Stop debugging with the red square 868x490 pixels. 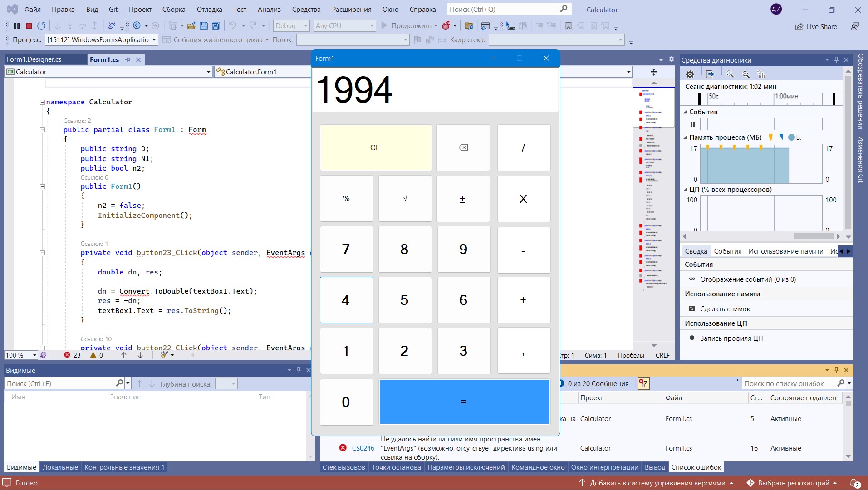coord(29,26)
